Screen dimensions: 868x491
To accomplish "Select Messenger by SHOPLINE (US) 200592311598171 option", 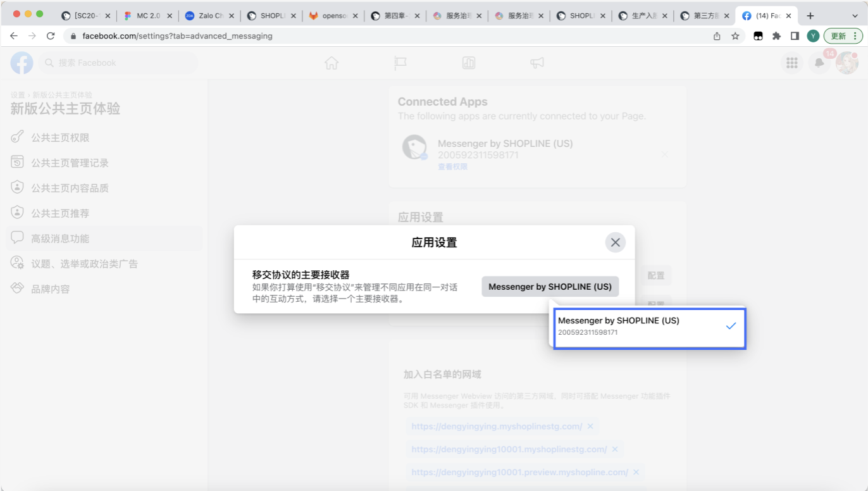I will [x=650, y=328].
